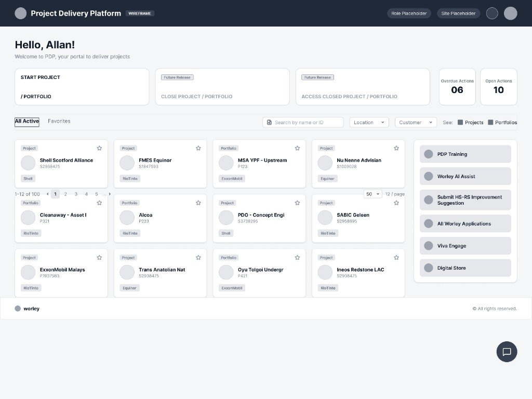Click project ID S2958695

347,221
